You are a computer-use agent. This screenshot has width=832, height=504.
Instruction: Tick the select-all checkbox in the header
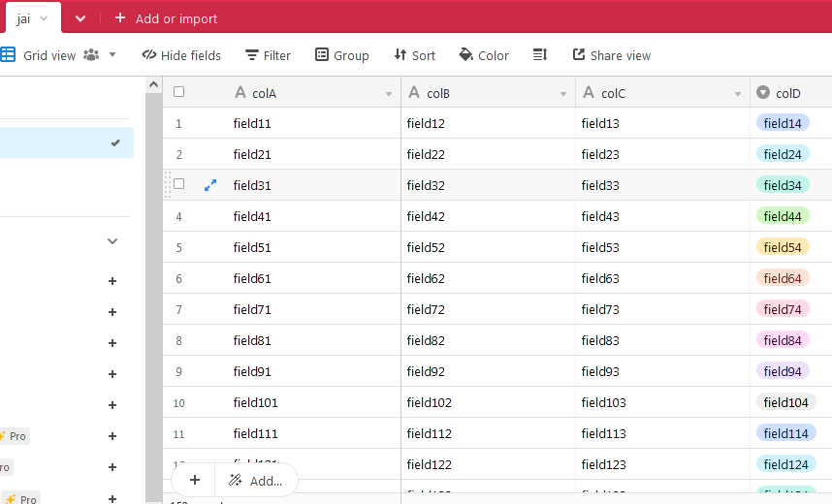(178, 92)
